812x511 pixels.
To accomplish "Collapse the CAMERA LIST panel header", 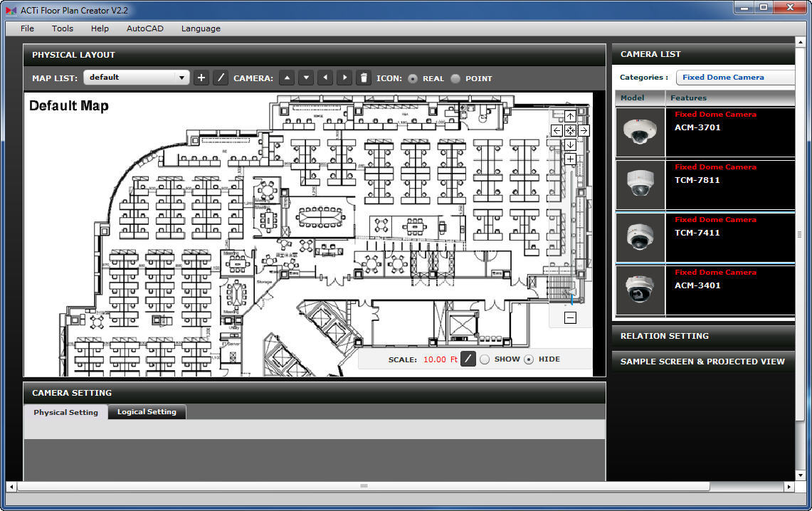I will point(703,54).
